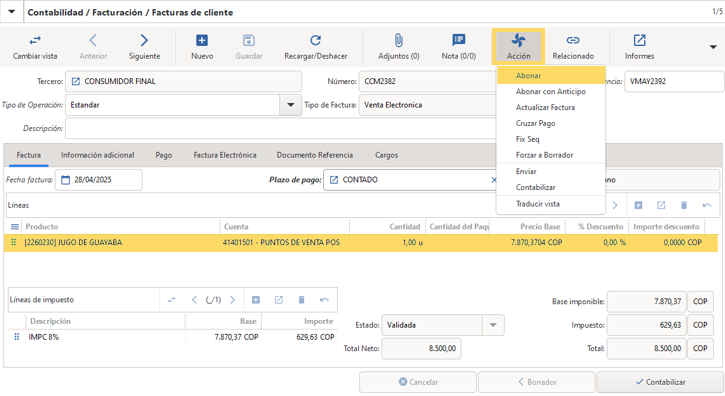Switch view in Líneas de impuesto toolbar
Viewport: 725px width, 396px height.
(172, 300)
